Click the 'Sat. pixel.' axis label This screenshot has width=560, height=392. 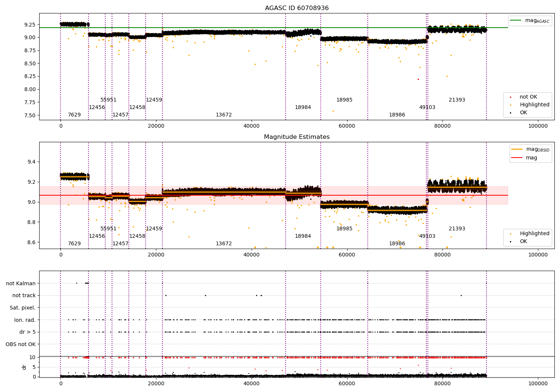click(x=23, y=308)
